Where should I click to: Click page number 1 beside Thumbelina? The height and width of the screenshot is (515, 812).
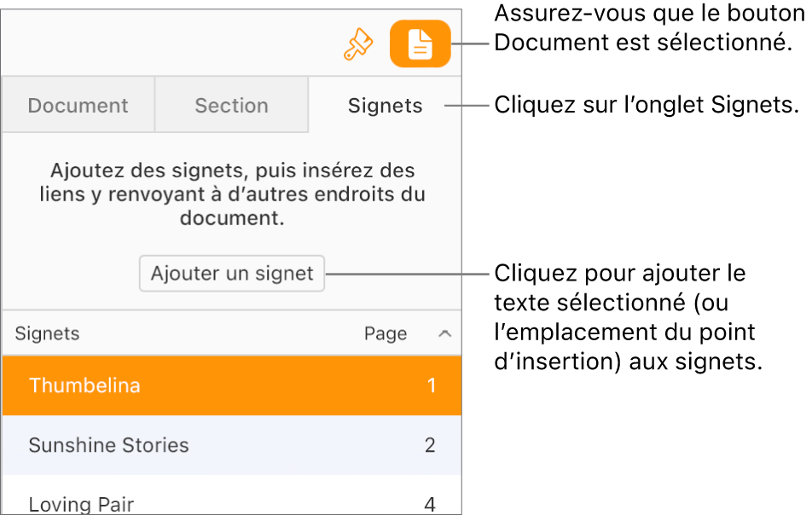point(429,385)
